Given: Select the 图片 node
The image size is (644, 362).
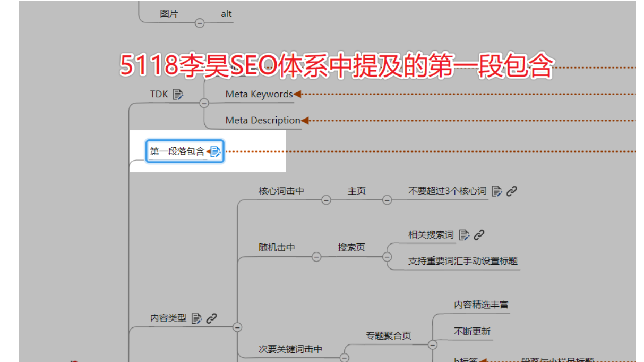Looking at the screenshot, I should point(169,14).
